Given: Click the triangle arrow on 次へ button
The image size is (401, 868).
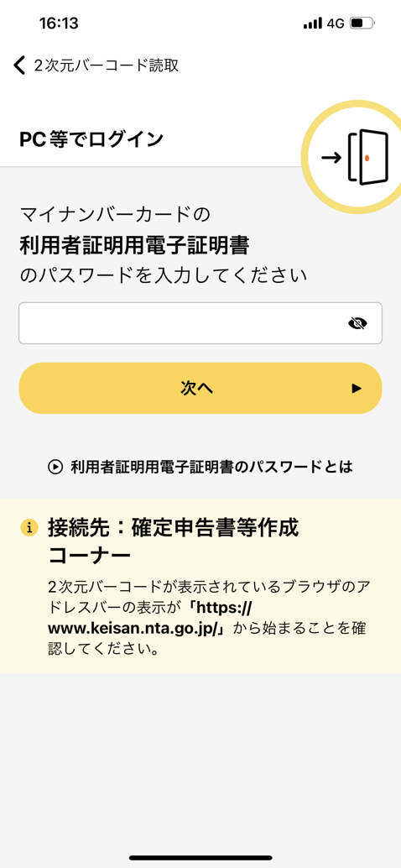Looking at the screenshot, I should coord(357,389).
